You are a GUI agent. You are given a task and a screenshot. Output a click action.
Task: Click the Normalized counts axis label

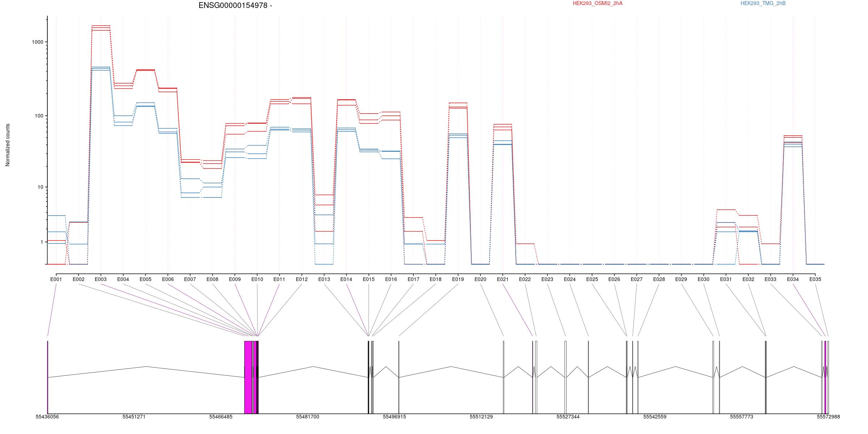click(8, 145)
